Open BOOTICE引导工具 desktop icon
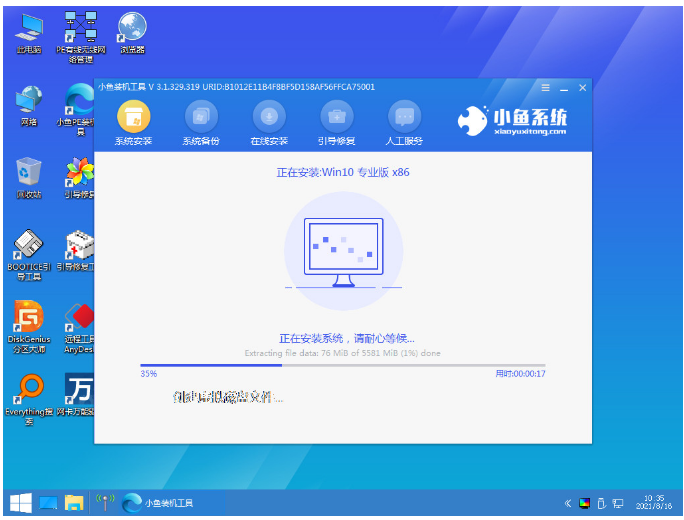This screenshot has height=520, width=684. tap(29, 255)
